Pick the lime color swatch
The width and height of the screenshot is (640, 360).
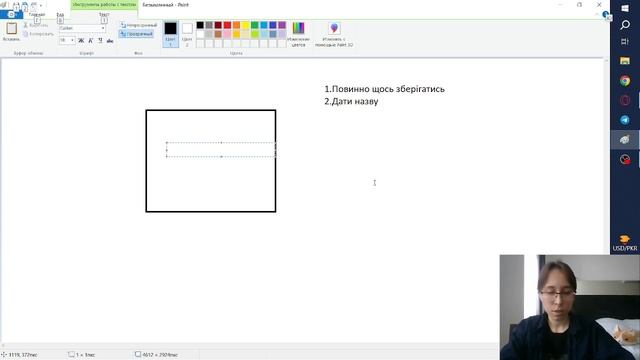[255, 34]
